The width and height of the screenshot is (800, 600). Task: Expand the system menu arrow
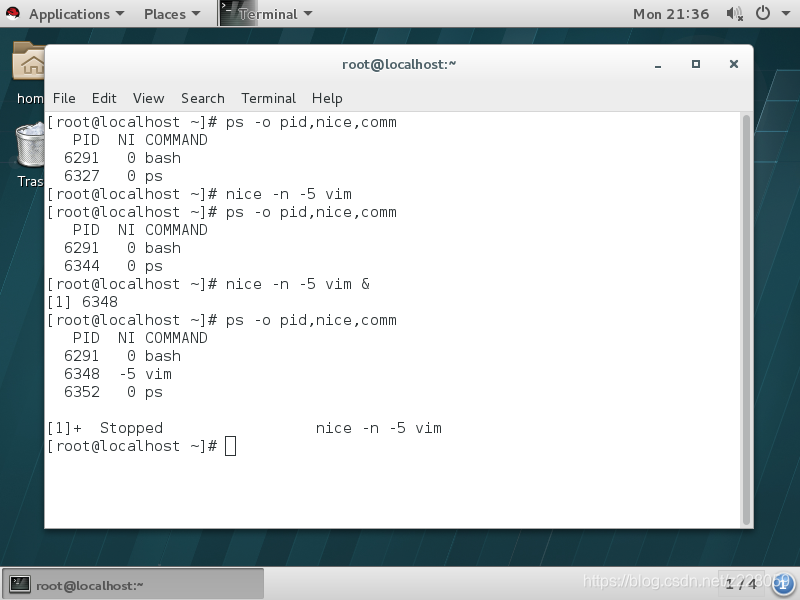(786, 14)
